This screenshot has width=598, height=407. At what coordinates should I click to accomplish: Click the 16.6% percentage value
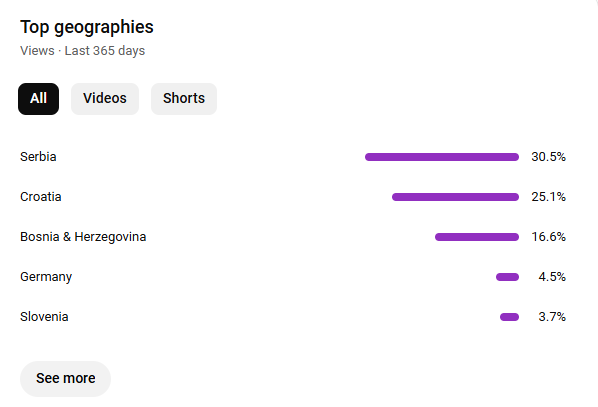[x=548, y=237]
